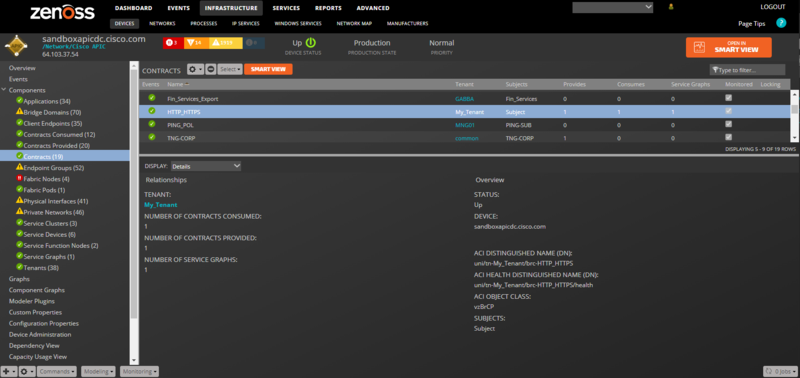The image size is (800, 378).
Task: Select Tenants (38) in component tree
Action: pyautogui.click(x=41, y=267)
